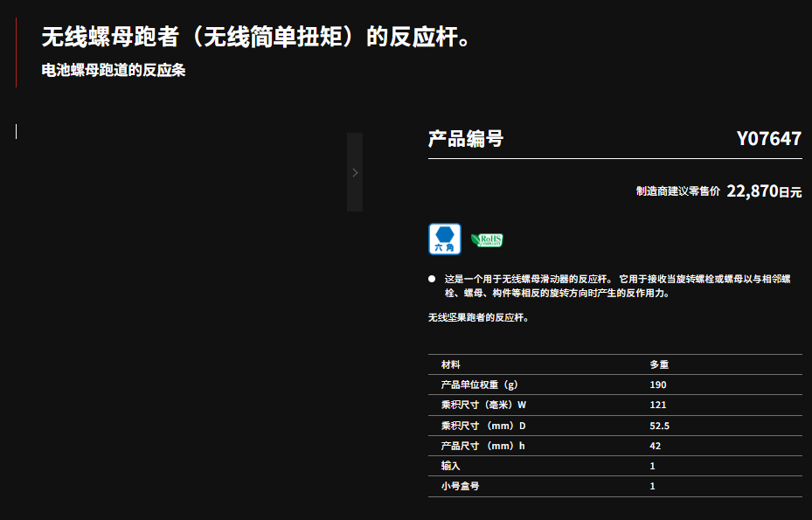Screen dimensions: 812x520
Task: Click the text 无线坚果跑者的反应杆。
Action: pyautogui.click(x=478, y=318)
